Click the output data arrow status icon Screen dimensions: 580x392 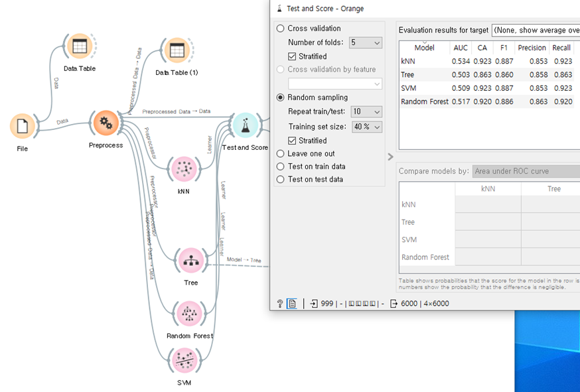(394, 304)
